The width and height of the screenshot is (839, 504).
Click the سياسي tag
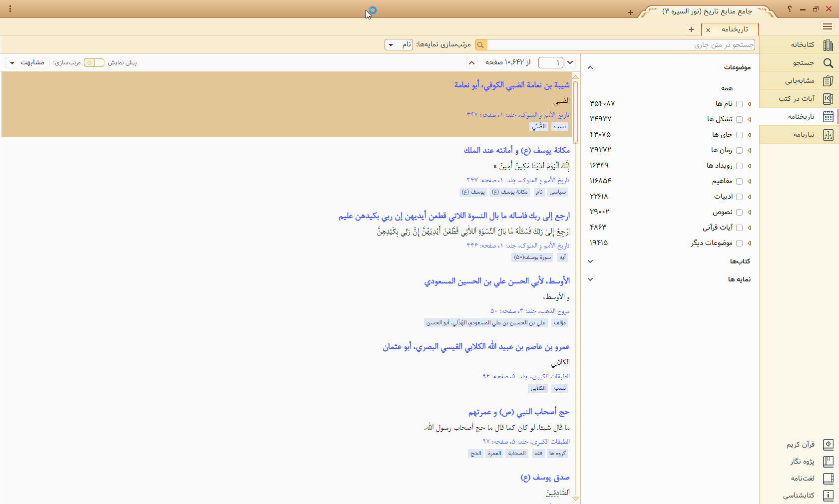pyautogui.click(x=558, y=192)
